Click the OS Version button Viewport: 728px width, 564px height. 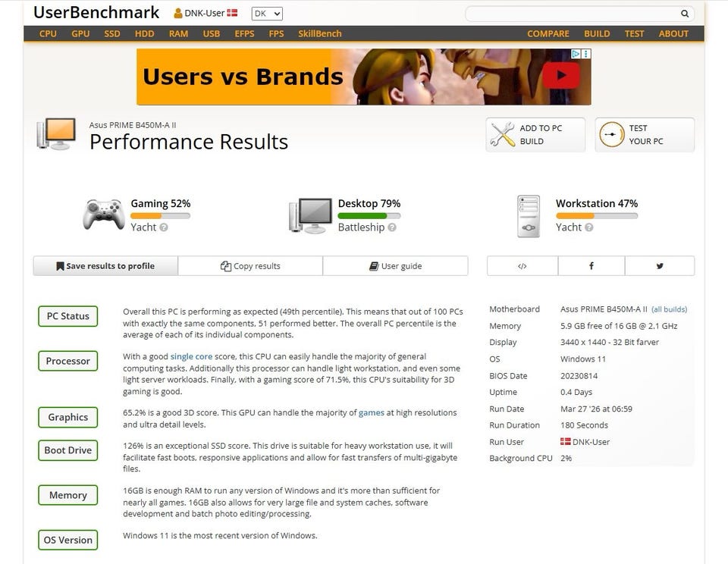(x=67, y=540)
